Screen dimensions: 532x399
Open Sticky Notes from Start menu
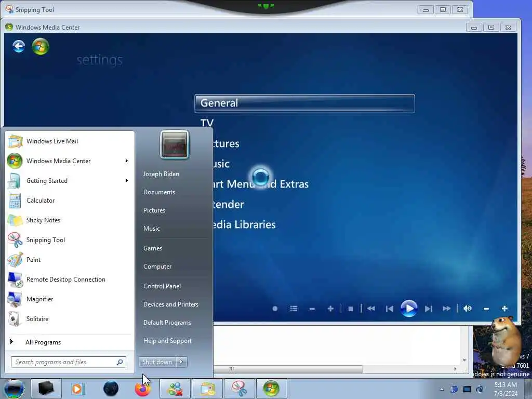click(70, 220)
